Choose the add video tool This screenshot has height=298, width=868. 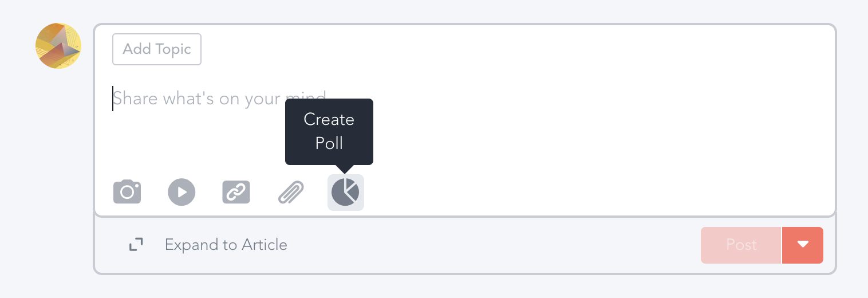point(182,192)
